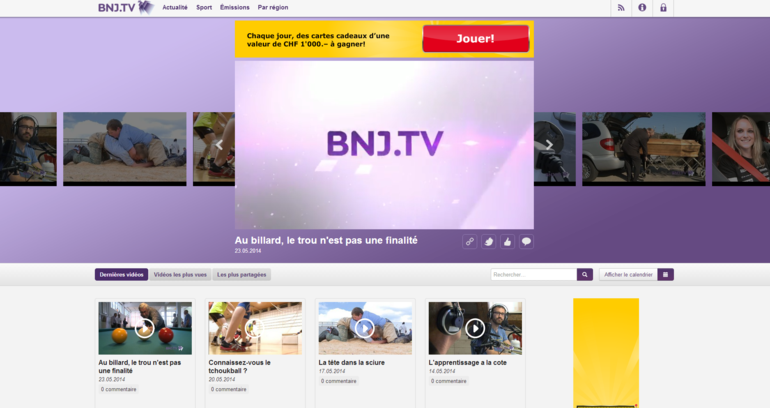770x408 pixels.
Task: Click date 20.05.2014 on tchoukball card
Action: 222,380
